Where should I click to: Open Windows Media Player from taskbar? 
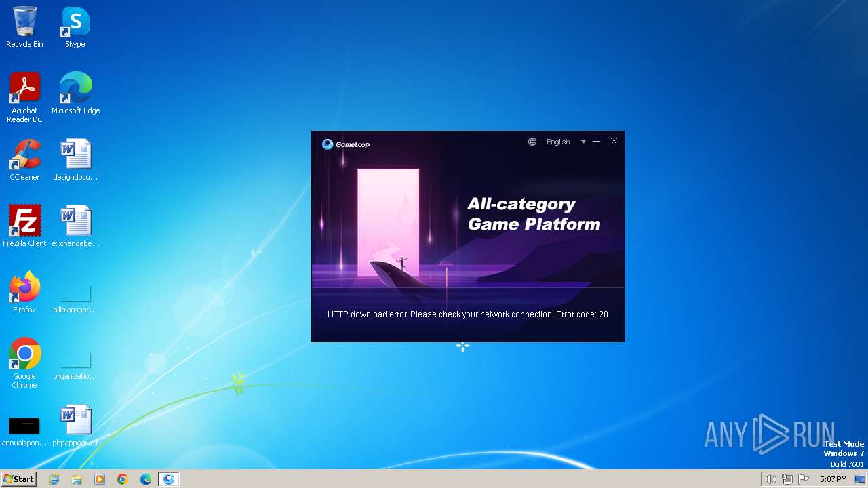coord(100,479)
